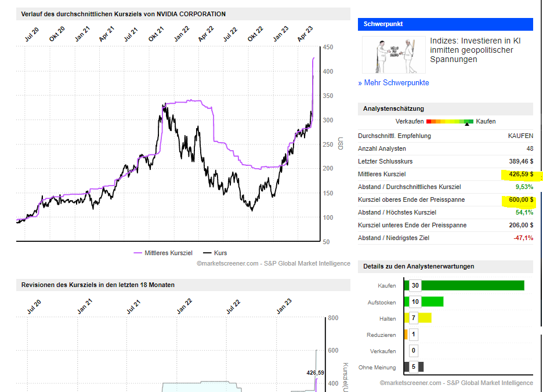Screen dimensions: 543x392
Task: Open the Mehr Schwerpunkte link
Action: 394,83
